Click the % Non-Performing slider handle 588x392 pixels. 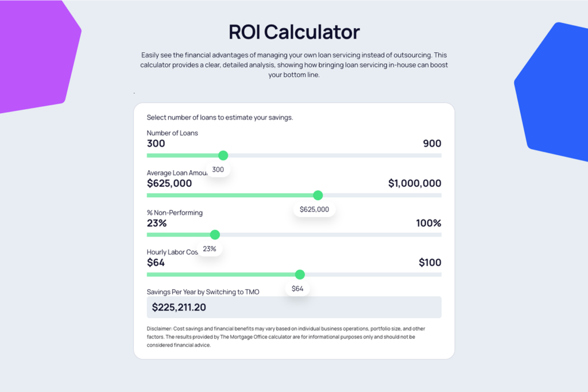click(x=214, y=235)
